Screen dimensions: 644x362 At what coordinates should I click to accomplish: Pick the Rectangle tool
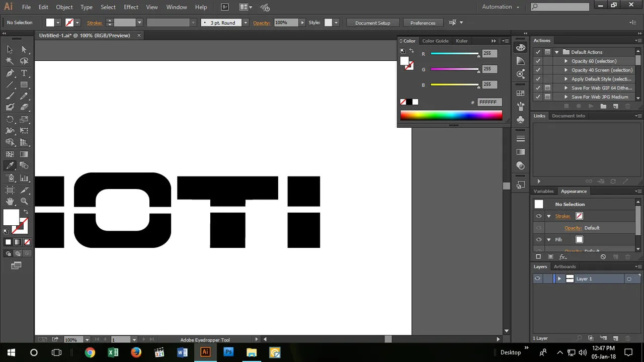(x=24, y=85)
